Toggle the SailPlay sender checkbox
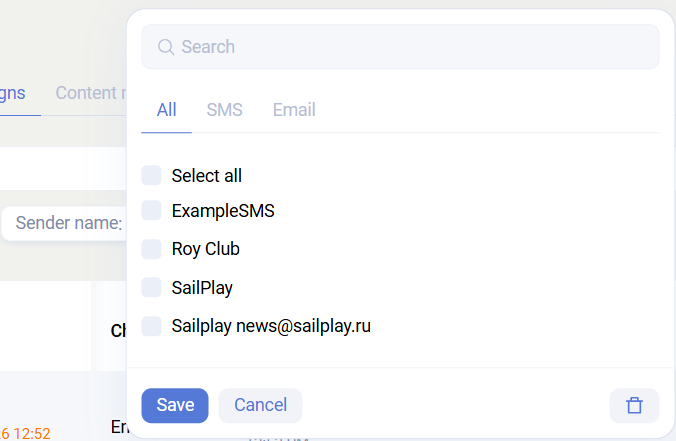This screenshot has width=676, height=441. (152, 288)
